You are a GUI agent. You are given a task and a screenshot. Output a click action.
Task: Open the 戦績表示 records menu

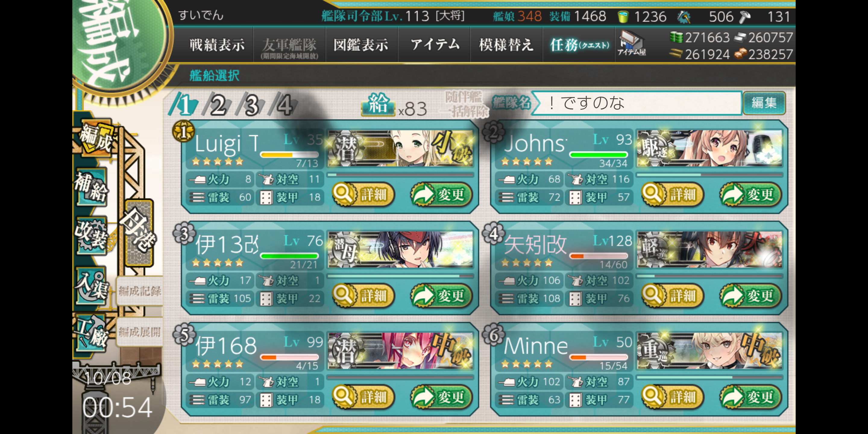pos(217,45)
